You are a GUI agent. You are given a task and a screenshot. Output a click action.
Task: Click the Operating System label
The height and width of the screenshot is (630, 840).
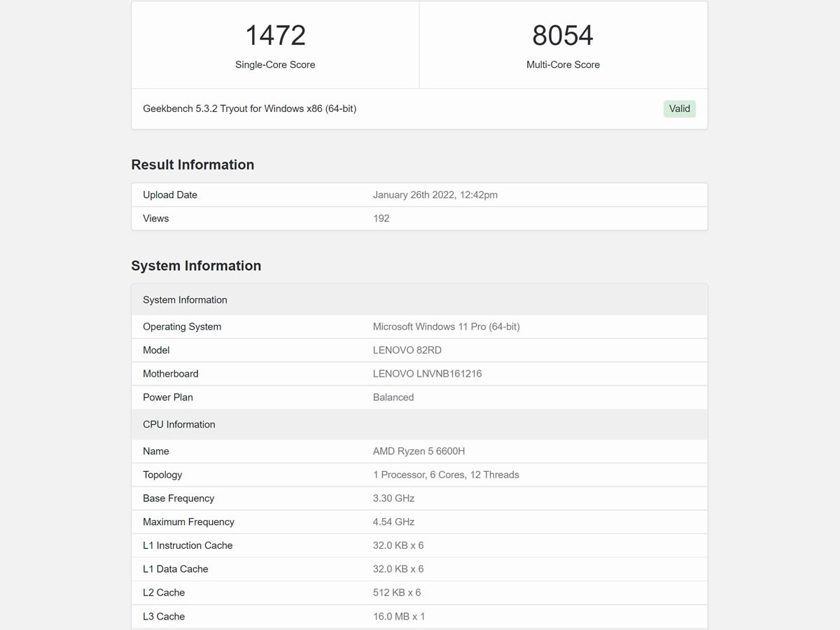[x=182, y=326]
